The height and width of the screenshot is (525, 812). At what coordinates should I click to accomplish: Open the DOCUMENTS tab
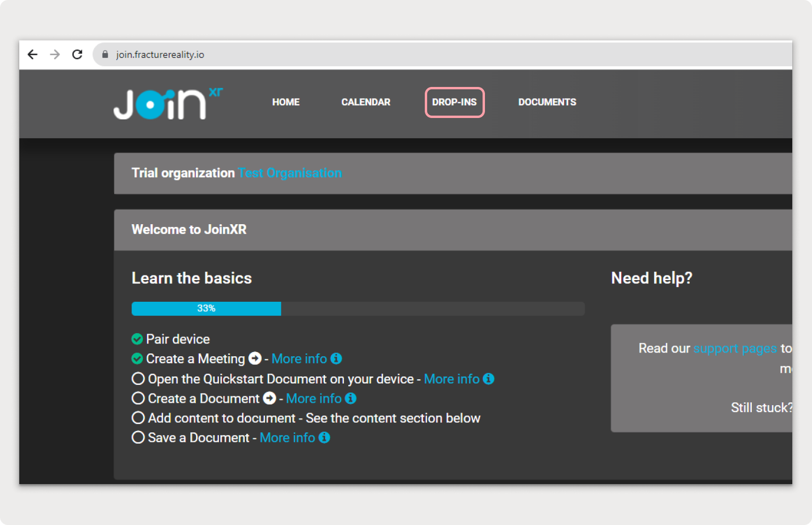547,102
